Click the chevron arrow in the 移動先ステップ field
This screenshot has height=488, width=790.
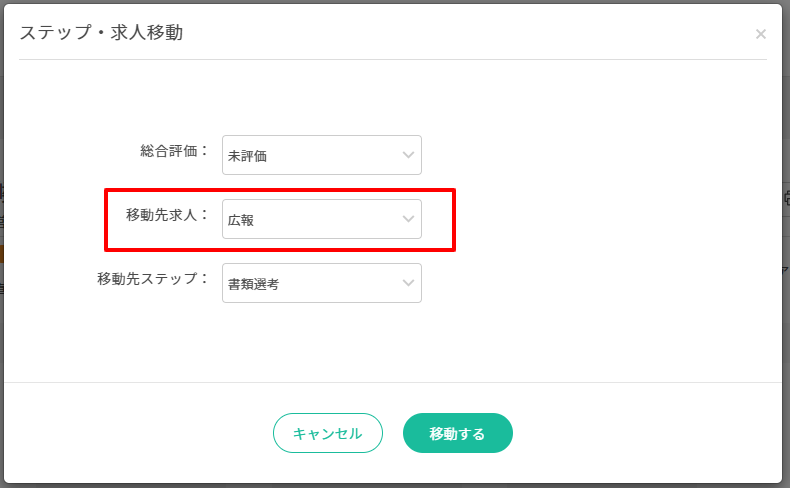[408, 283]
